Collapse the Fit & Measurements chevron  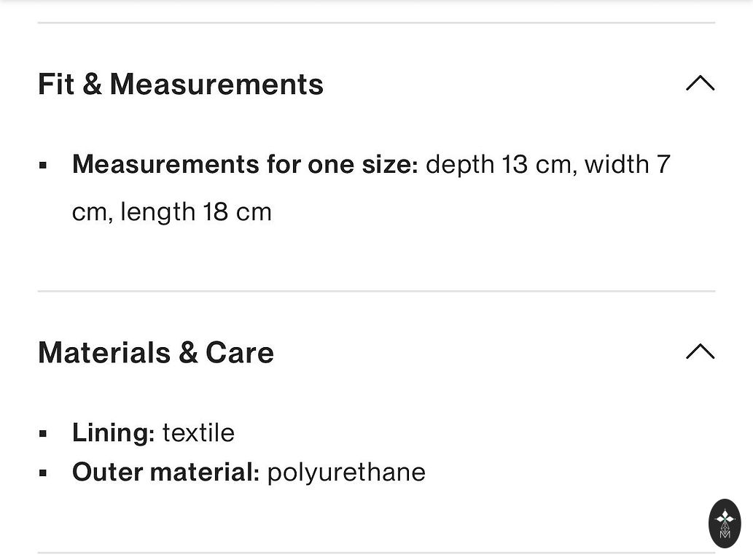[700, 83]
